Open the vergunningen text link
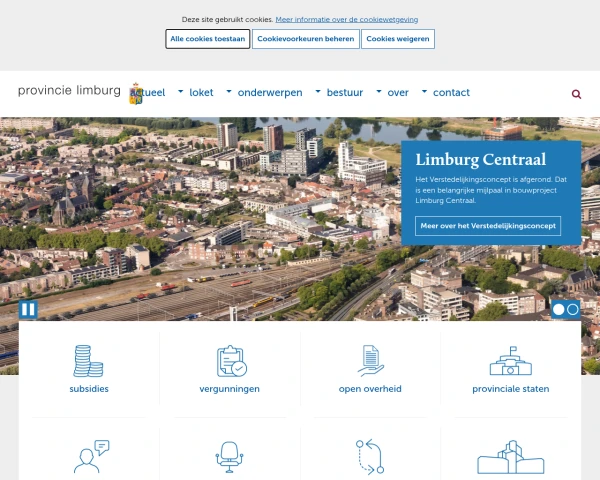The image size is (600, 480). 230,389
